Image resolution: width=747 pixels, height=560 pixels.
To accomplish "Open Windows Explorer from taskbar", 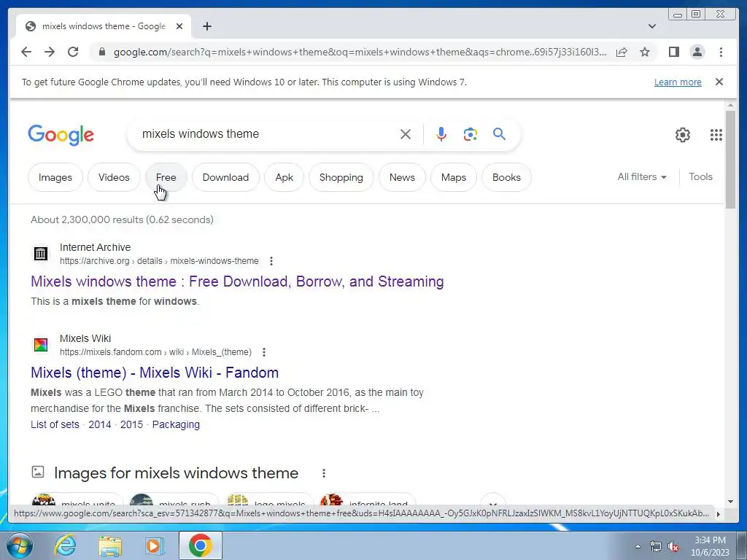I will pyautogui.click(x=110, y=546).
